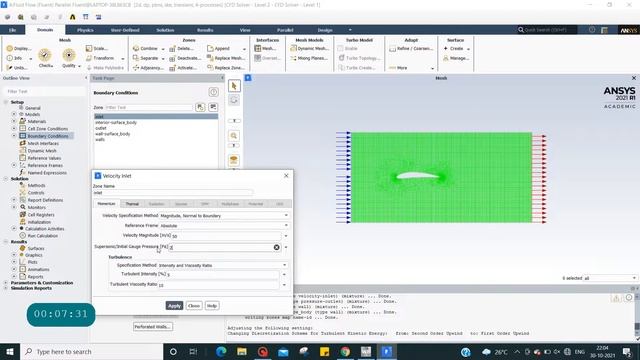This screenshot has height=360, width=640.
Task: Click Refine / Coarsen in Adapt group
Action: point(411,48)
